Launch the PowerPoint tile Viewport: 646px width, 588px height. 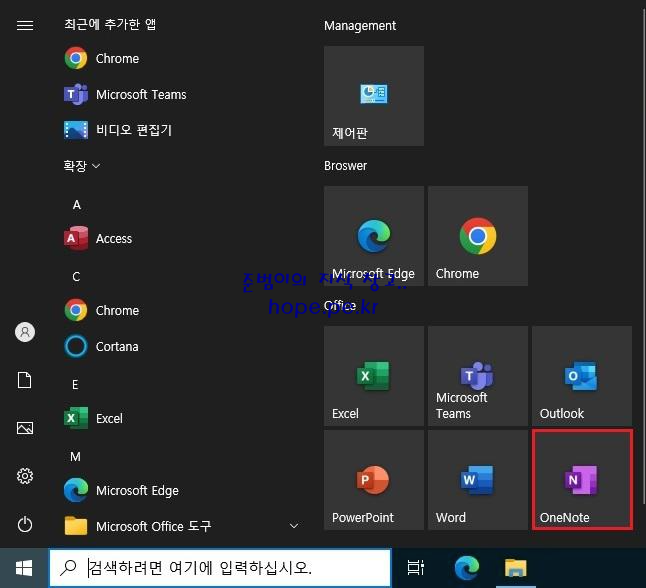pyautogui.click(x=374, y=480)
